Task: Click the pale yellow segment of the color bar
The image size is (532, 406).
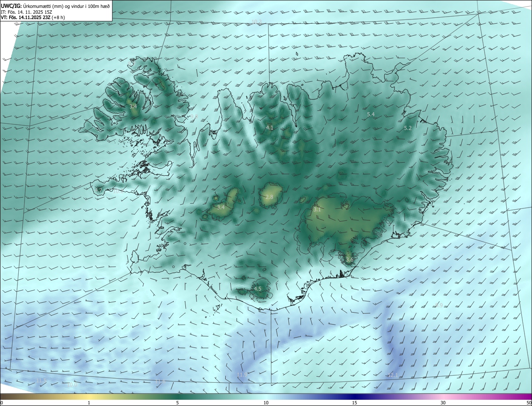Action: 89,396
